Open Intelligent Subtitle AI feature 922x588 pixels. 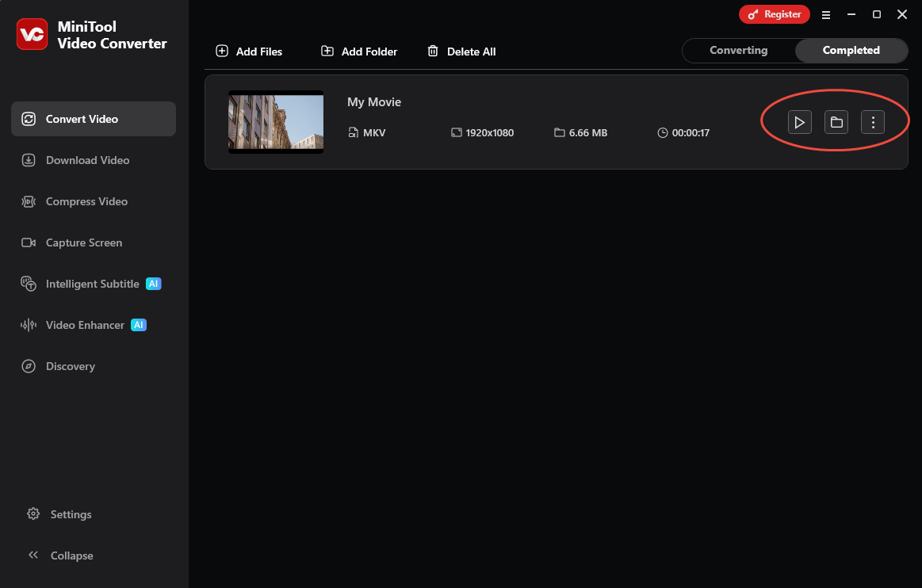(94, 284)
